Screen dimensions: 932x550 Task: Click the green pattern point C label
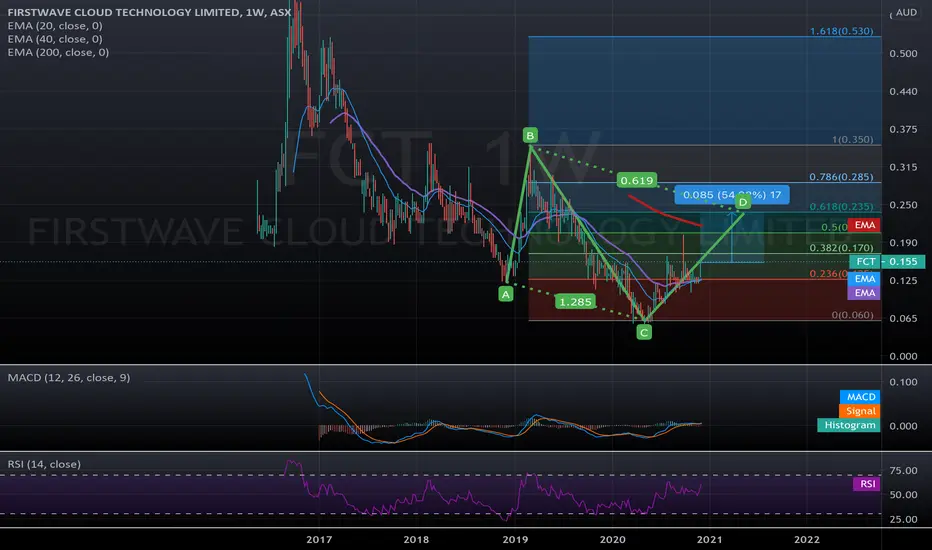pyautogui.click(x=644, y=332)
